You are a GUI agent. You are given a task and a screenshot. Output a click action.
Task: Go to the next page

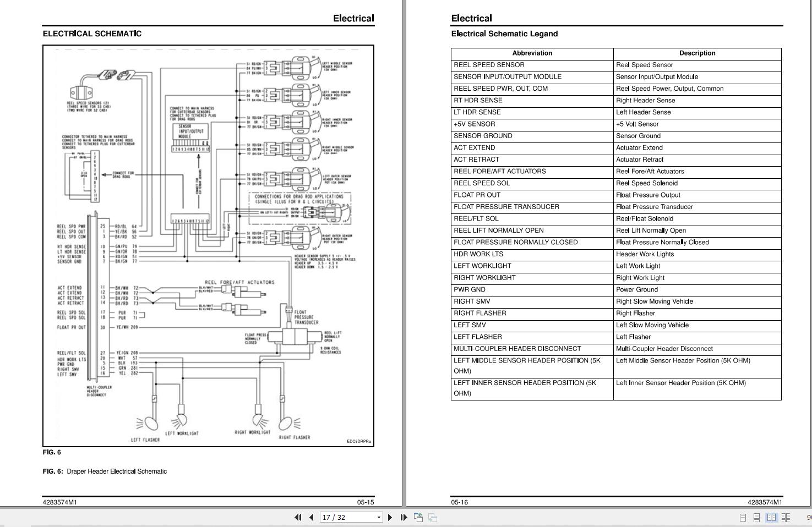[x=390, y=517]
